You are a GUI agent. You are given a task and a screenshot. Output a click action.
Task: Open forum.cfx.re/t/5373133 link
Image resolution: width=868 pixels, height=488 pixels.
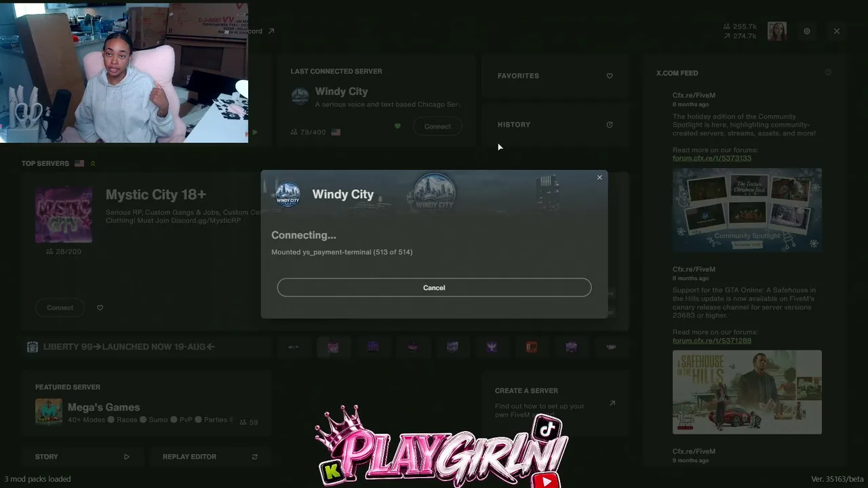[712, 158]
